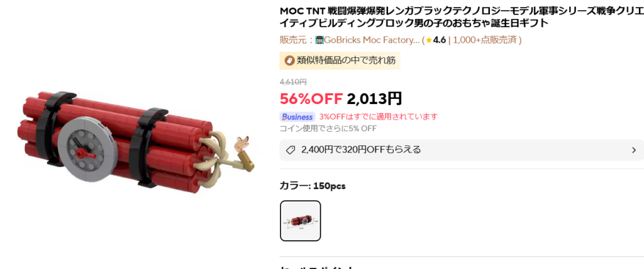The image size is (644, 269).
Task: Click the yellow star rating icon
Action: tap(429, 40)
